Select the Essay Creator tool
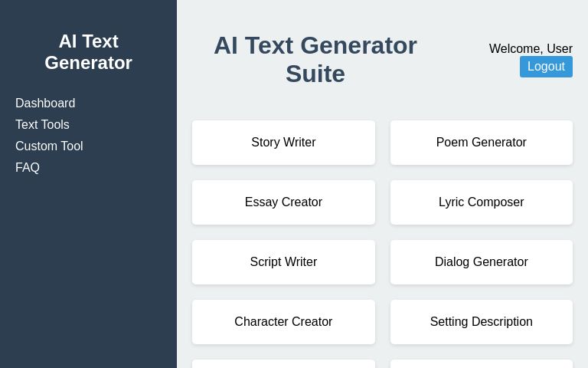The width and height of the screenshot is (588, 368). coord(283,202)
